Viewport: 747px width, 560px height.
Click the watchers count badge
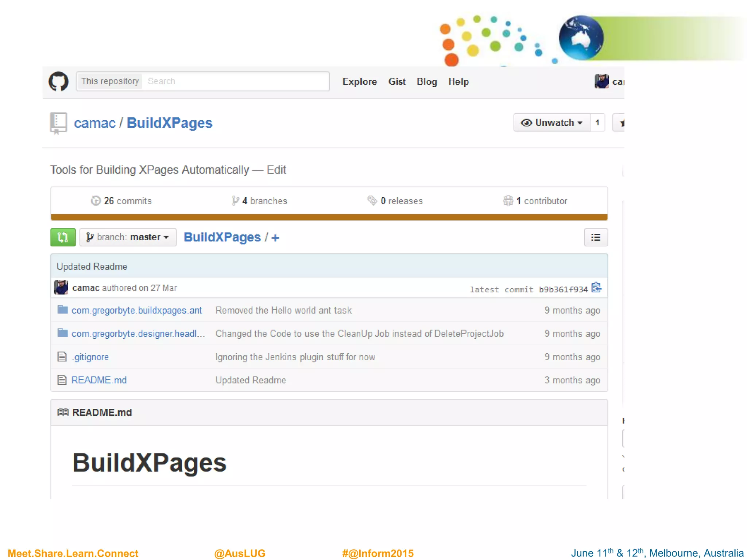[597, 123]
